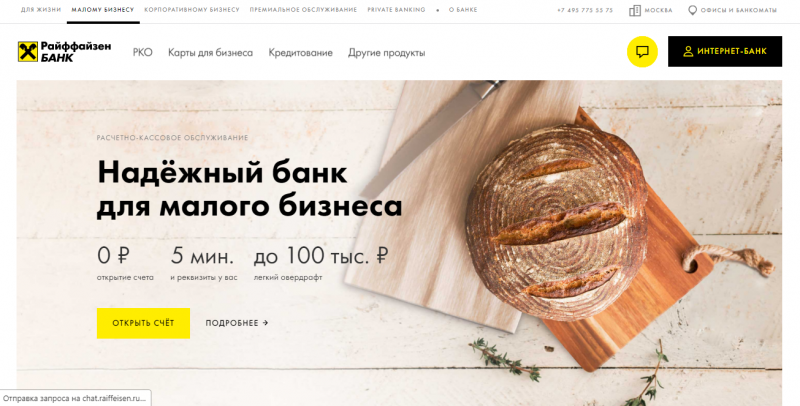
Task: Click the Raiffeisen Bank logo
Action: (x=64, y=52)
